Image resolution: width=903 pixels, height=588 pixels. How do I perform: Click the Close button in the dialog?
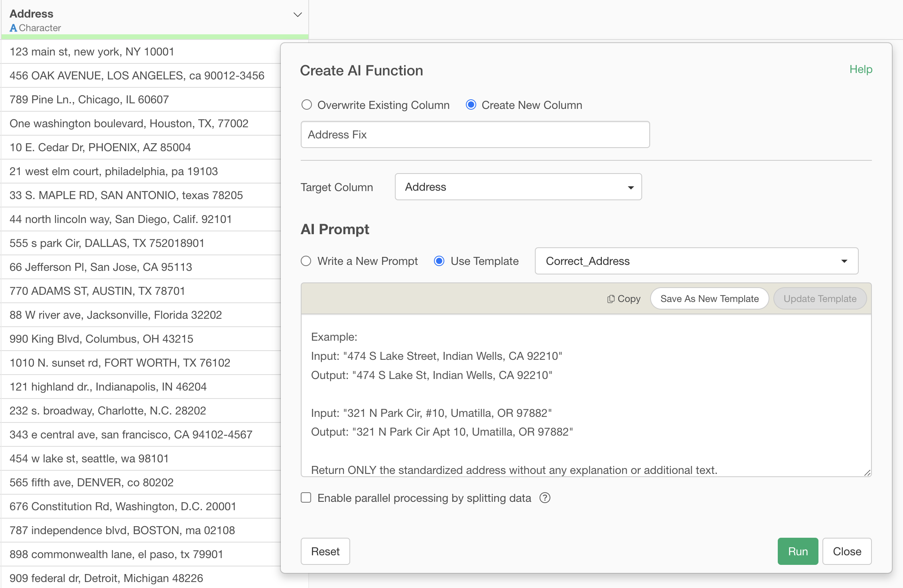[x=847, y=551]
